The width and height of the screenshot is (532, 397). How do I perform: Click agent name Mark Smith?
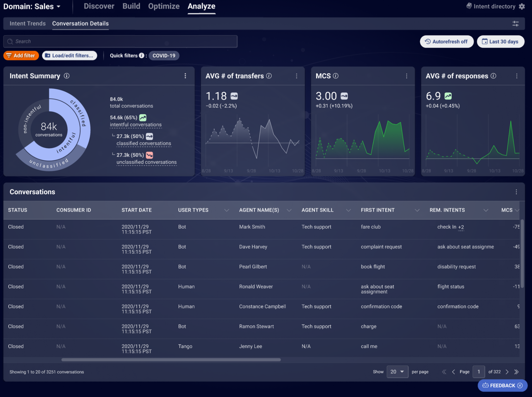[252, 227]
